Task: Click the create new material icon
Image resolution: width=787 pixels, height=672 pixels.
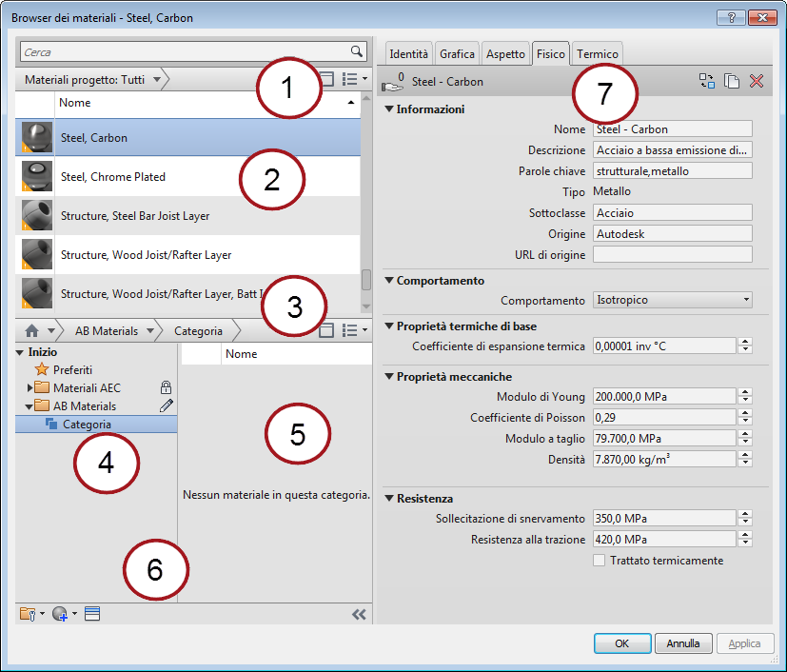Action: pyautogui.click(x=65, y=613)
